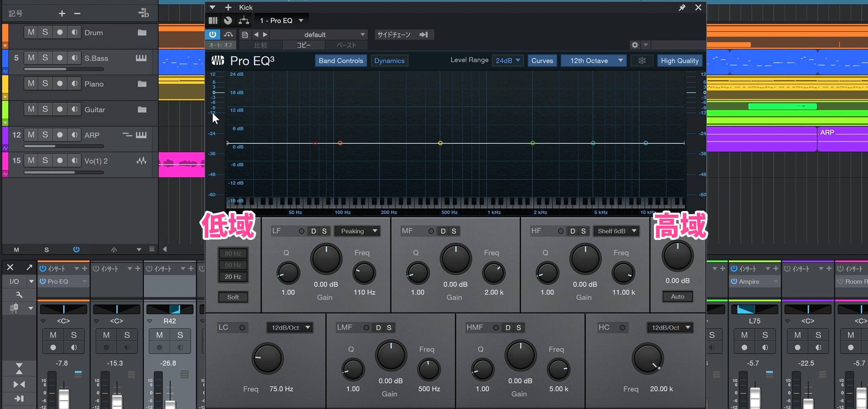Pin the Pro EQ plugin window
Viewport: 868px width, 409px height.
682,7
